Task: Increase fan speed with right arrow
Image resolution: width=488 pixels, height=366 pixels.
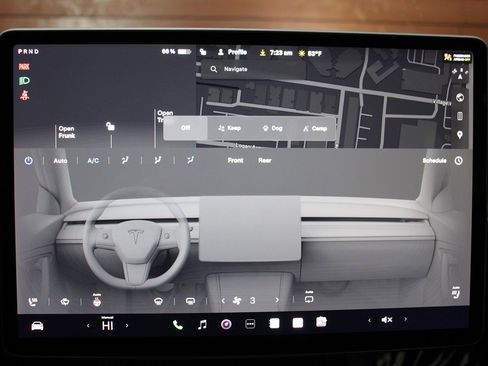Action: point(277,300)
